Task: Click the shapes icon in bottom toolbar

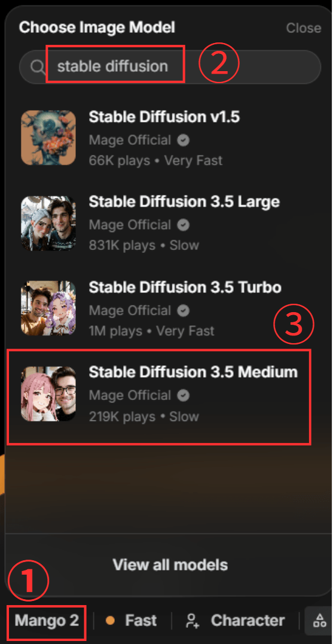Action: 319,620
